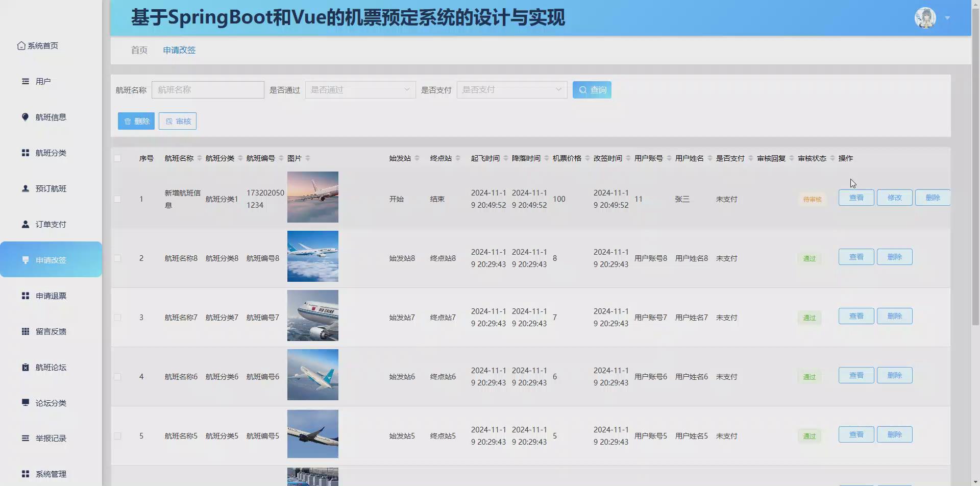Sort by 用户账号 column arrows
The height and width of the screenshot is (486, 980).
tap(669, 158)
